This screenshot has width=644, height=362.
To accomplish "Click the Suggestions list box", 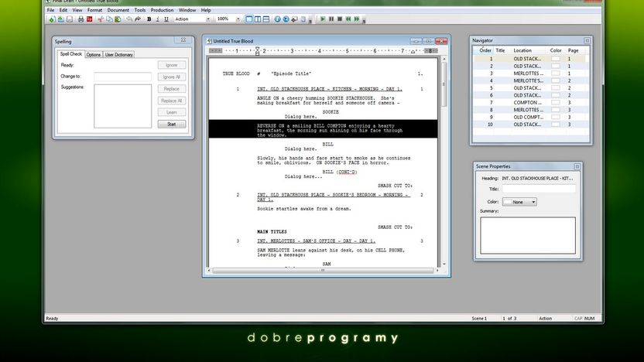I will tap(123, 106).
